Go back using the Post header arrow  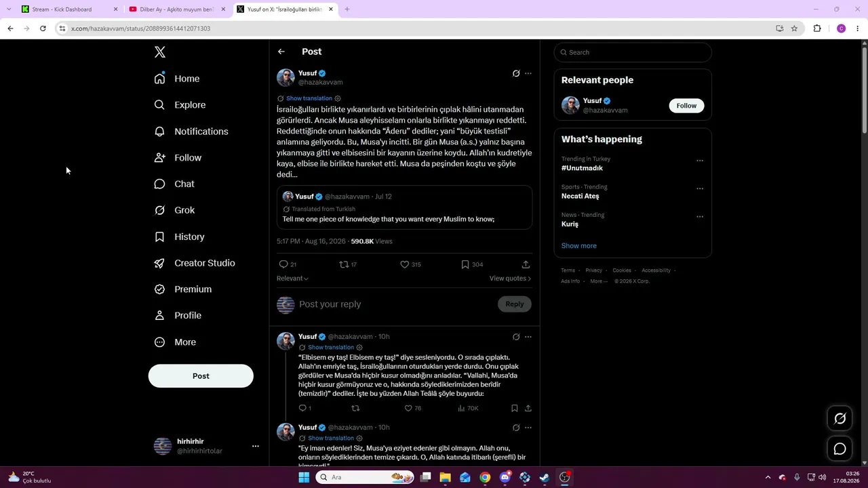(281, 52)
